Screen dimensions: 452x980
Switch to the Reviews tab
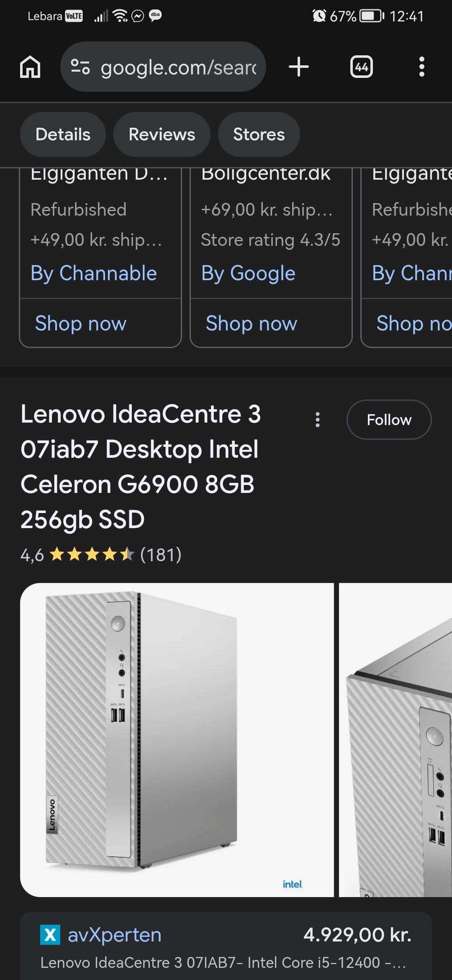point(161,134)
